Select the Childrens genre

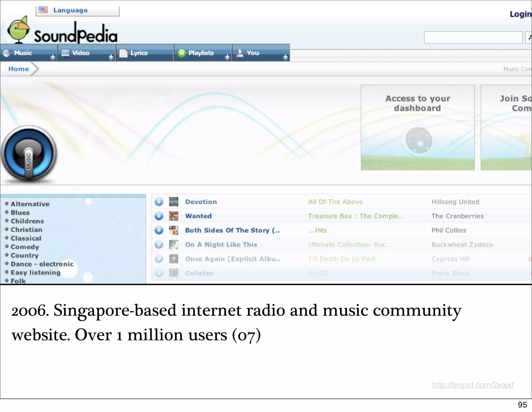(x=27, y=221)
